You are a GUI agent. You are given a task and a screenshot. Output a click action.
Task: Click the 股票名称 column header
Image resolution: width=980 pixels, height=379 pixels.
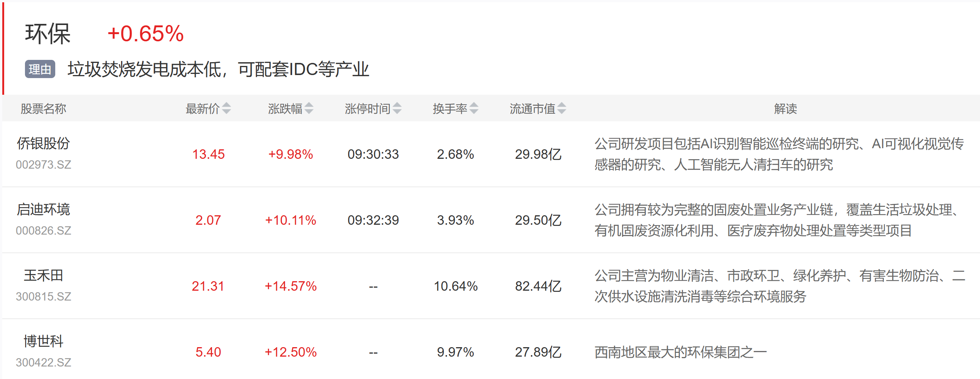[44, 109]
